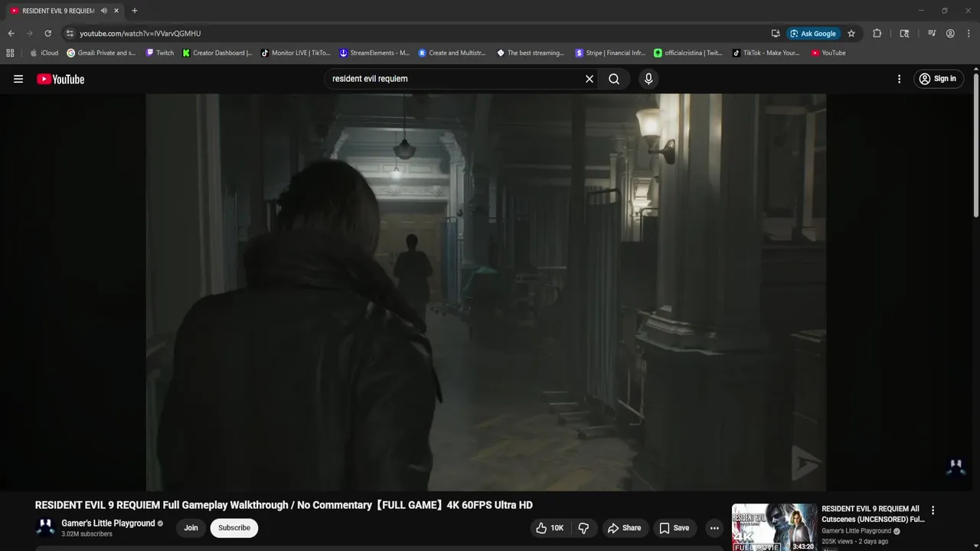The image size is (980, 551).
Task: Click '3.02M subscribers' text
Action: click(87, 534)
